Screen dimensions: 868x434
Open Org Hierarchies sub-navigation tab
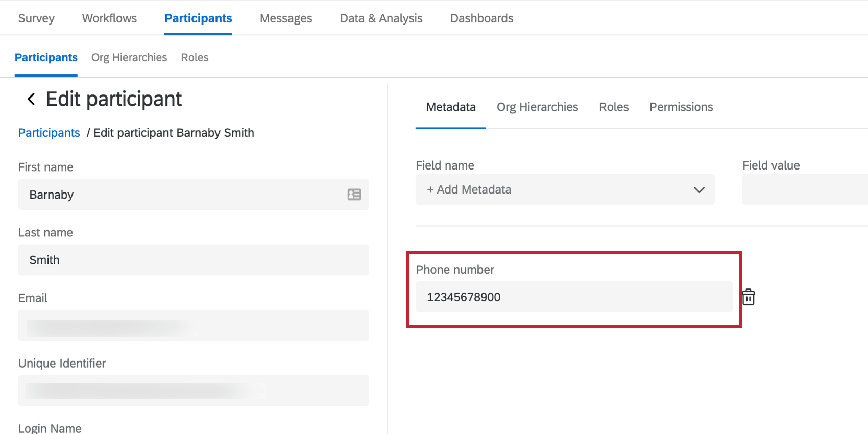tap(129, 57)
